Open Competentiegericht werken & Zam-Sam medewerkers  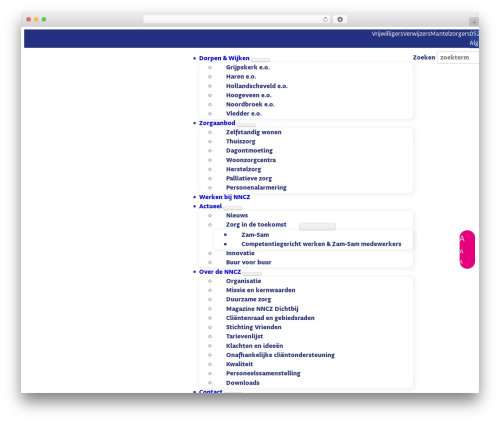(x=321, y=244)
